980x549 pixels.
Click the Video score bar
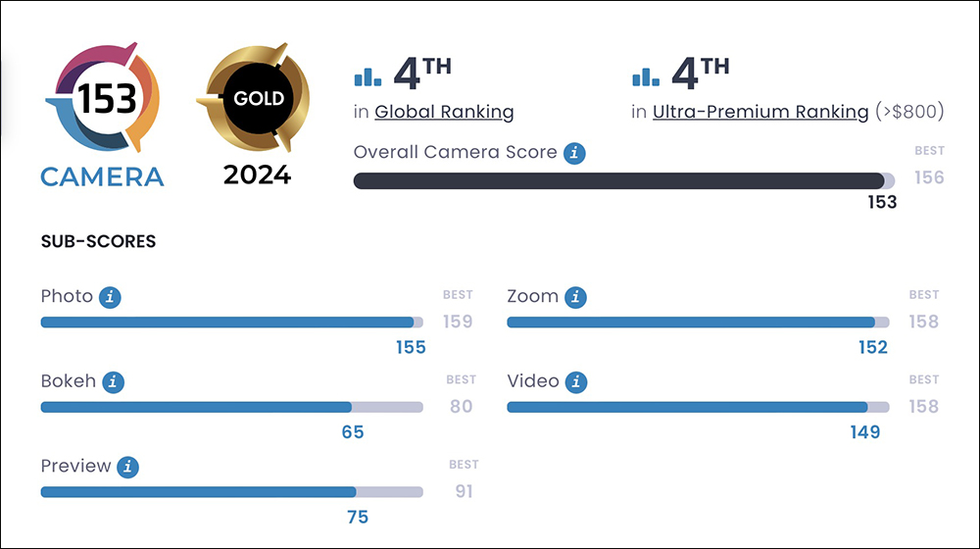pos(698,408)
